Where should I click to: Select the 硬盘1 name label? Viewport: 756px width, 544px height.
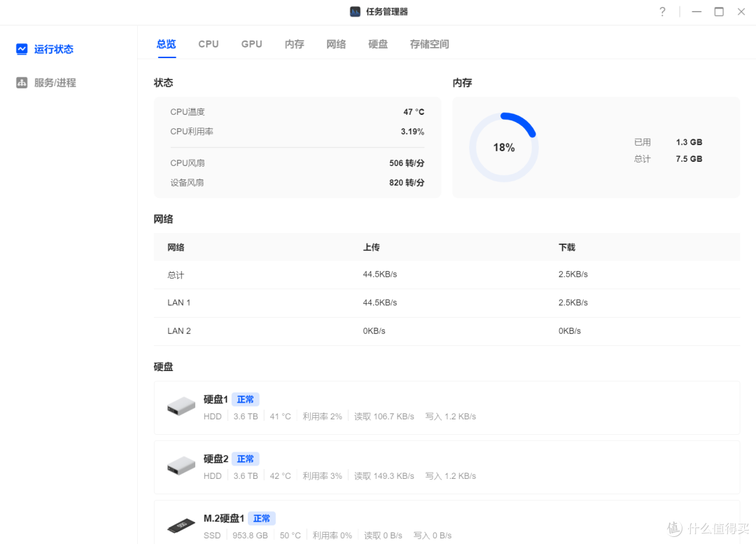click(x=216, y=399)
